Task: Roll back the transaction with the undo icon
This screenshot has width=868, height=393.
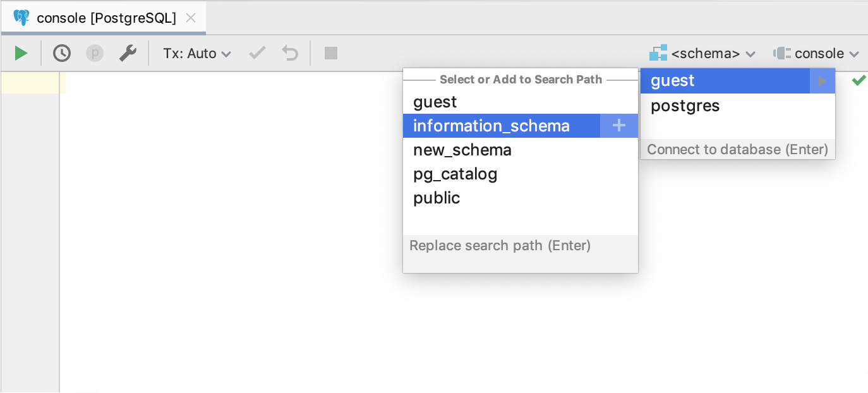Action: pos(289,53)
